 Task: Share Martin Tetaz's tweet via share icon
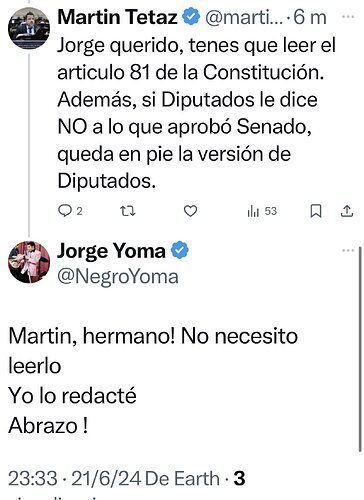click(347, 211)
